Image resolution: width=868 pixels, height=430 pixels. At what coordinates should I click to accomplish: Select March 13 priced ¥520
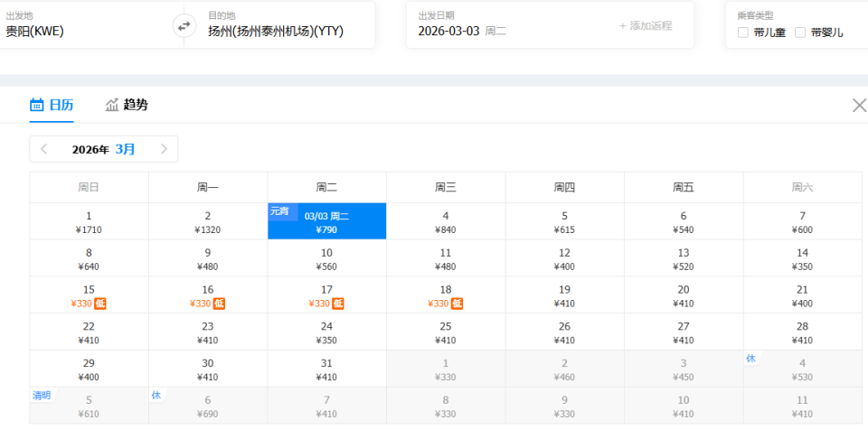684,258
